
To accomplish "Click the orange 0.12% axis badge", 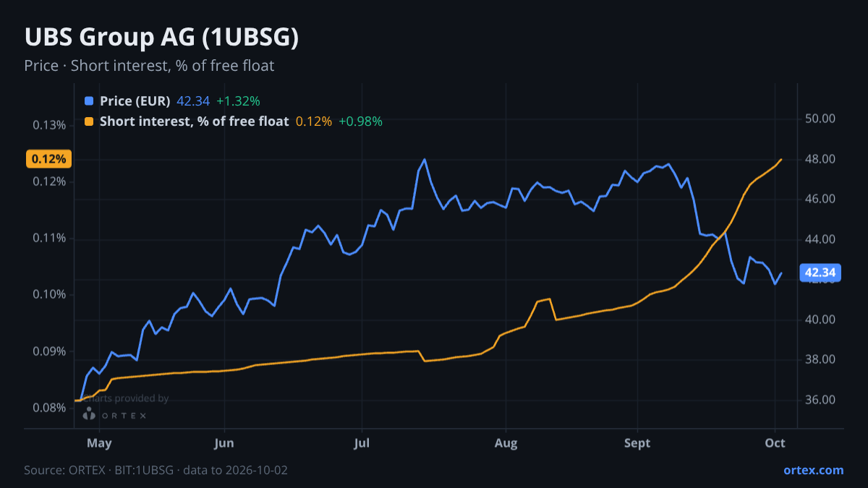I will (49, 159).
